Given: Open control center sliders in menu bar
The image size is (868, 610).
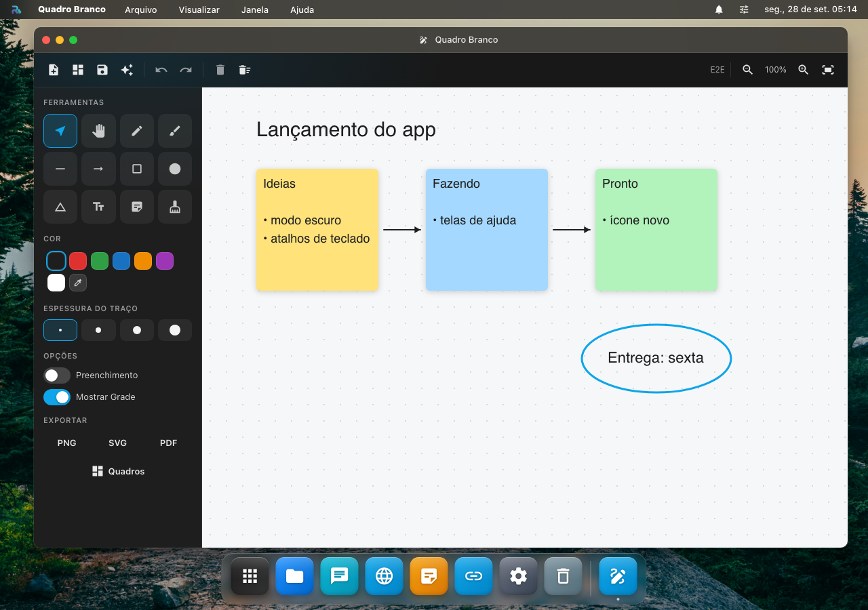Looking at the screenshot, I should [745, 9].
